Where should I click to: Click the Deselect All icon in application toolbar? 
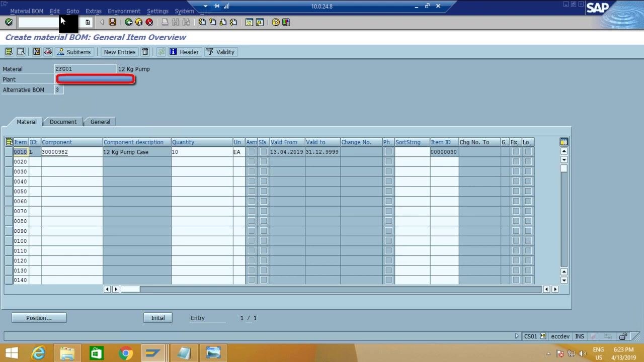coord(21,52)
